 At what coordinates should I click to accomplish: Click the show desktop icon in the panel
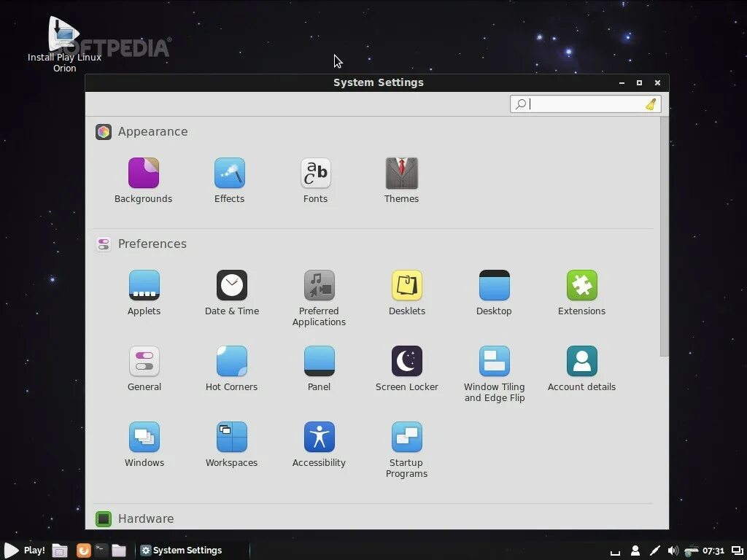[60, 551]
